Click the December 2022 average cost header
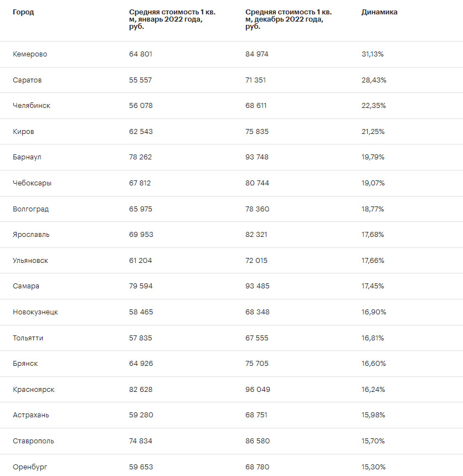 (x=289, y=19)
